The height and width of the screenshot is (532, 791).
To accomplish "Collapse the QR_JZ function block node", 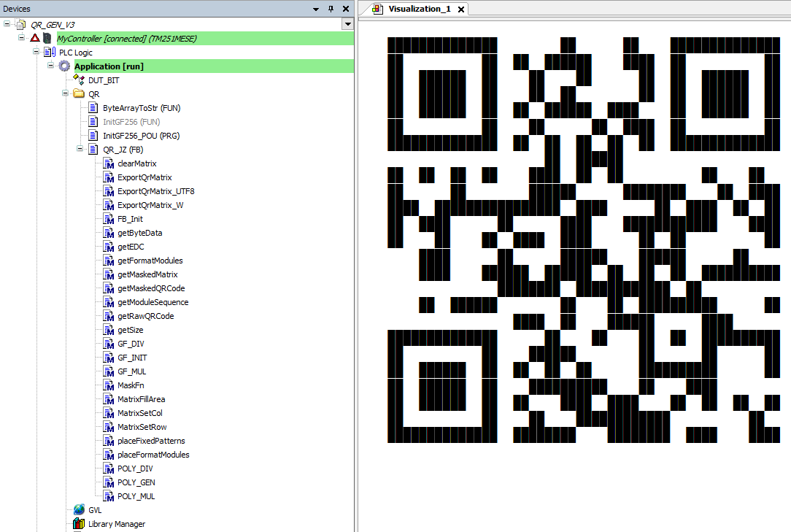I will point(80,150).
